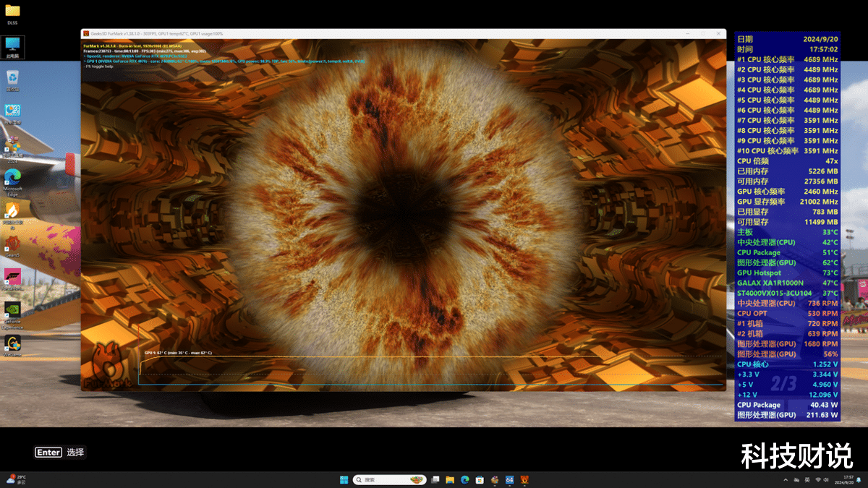This screenshot has height=488, width=868.
Task: Expand hidden system tray icons chevron
Action: (786, 480)
